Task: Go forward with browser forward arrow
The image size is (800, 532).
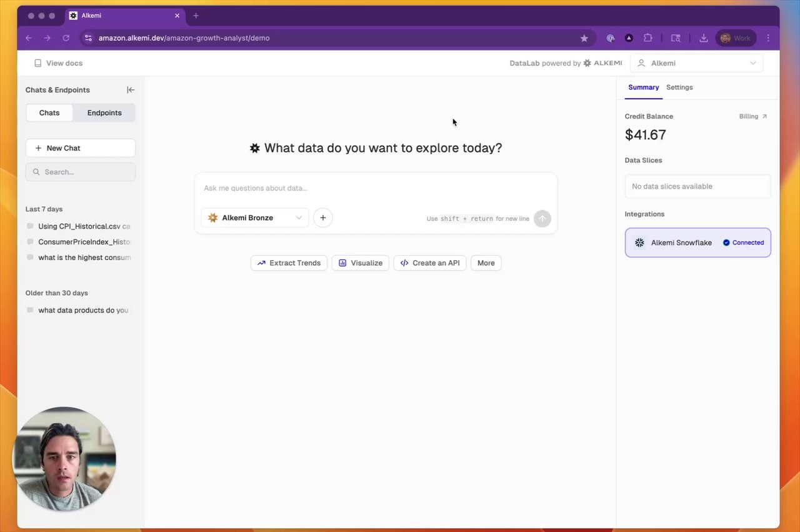Action: tap(47, 38)
